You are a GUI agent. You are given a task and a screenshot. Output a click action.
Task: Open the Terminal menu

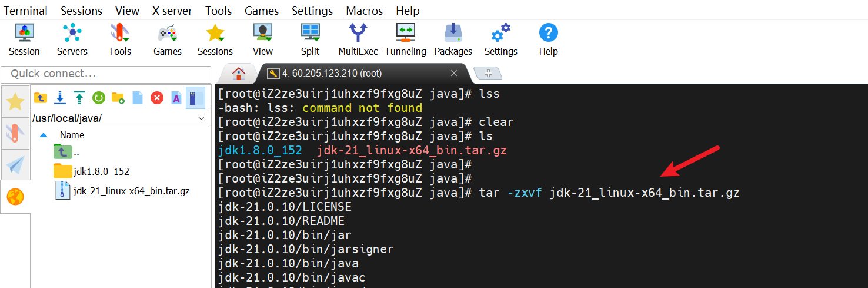click(25, 11)
